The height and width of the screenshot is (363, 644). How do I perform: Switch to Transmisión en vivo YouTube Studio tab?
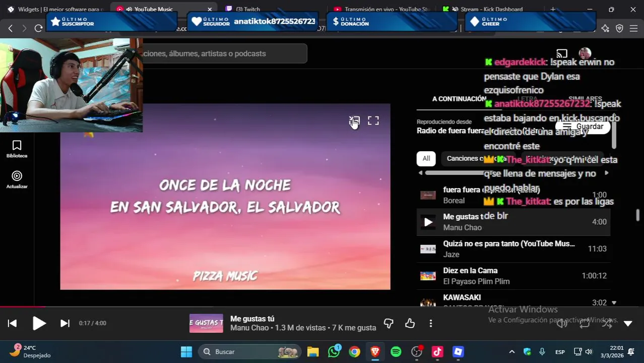click(x=381, y=9)
